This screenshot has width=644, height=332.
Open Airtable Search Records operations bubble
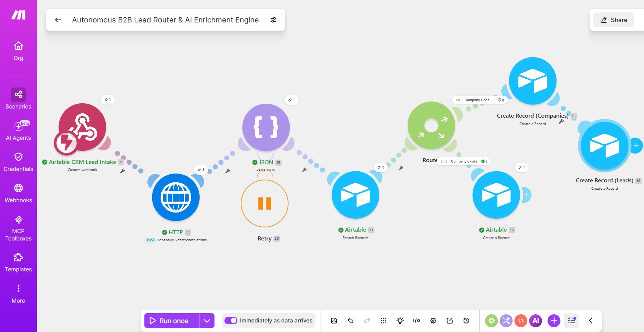381,167
